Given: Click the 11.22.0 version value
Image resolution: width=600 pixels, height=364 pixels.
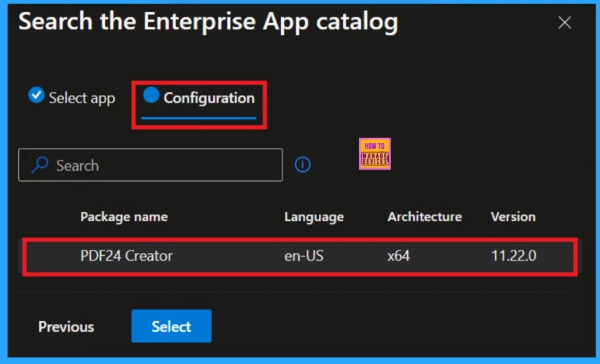Looking at the screenshot, I should [513, 256].
